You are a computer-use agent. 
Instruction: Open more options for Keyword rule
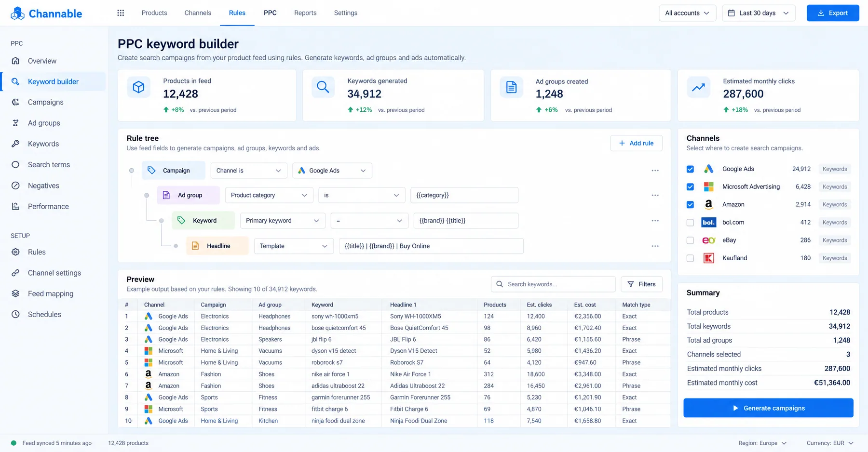(655, 221)
